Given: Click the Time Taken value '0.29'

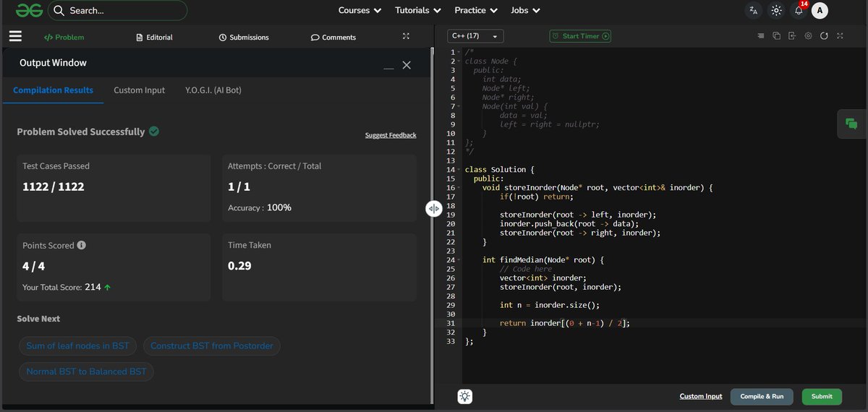Looking at the screenshot, I should (x=239, y=266).
